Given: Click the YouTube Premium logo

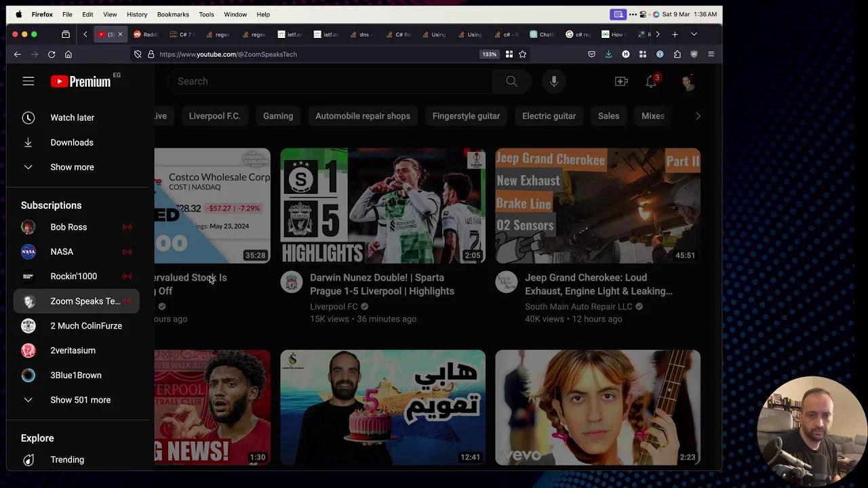Looking at the screenshot, I should [x=81, y=81].
